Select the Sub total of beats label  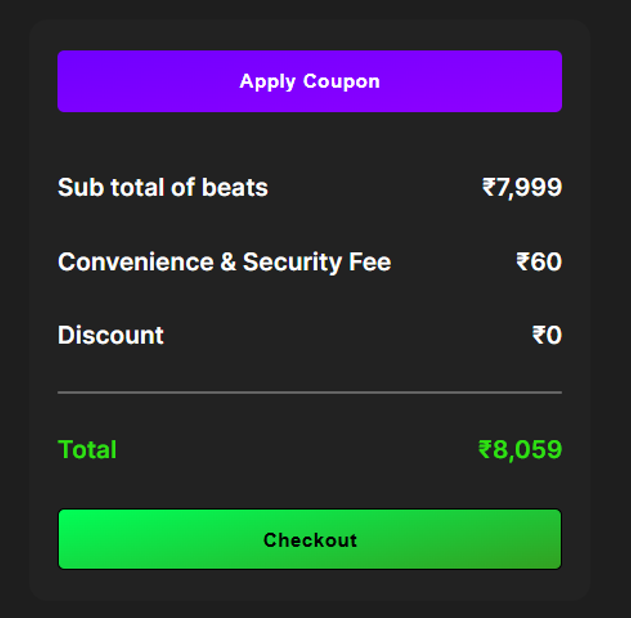(x=163, y=188)
